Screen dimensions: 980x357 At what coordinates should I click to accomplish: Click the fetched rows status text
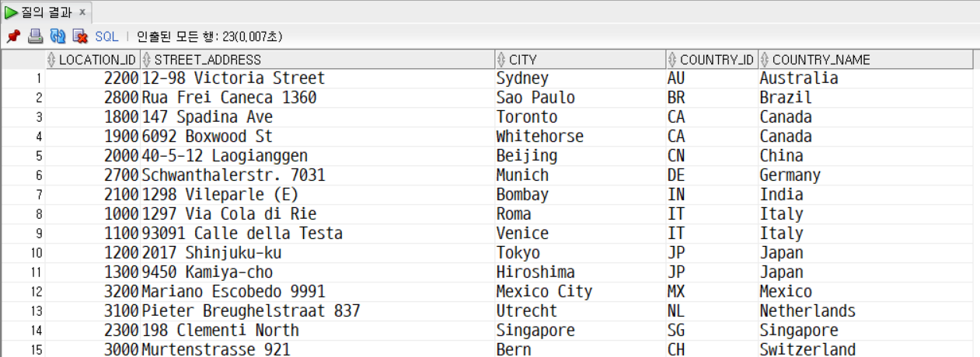pos(210,36)
